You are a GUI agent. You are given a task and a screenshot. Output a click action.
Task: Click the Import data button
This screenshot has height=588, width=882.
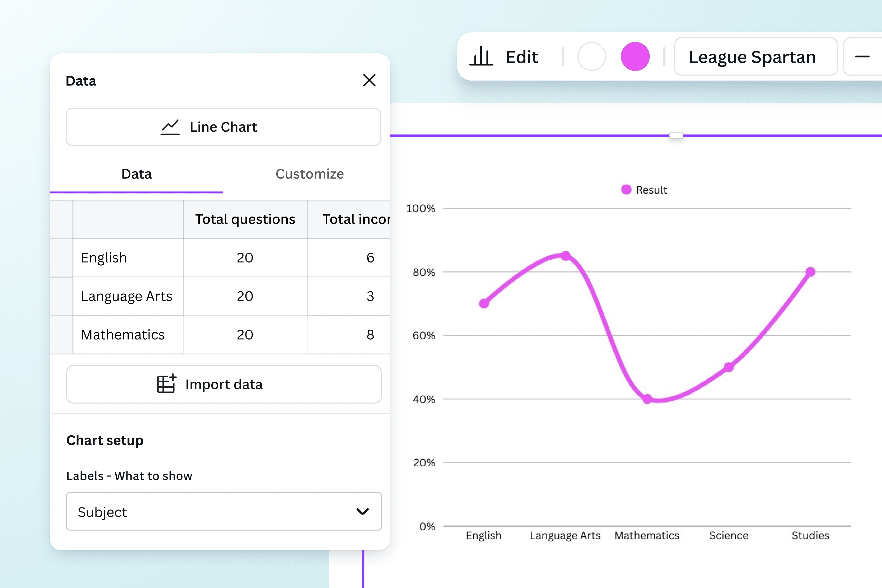pyautogui.click(x=224, y=384)
